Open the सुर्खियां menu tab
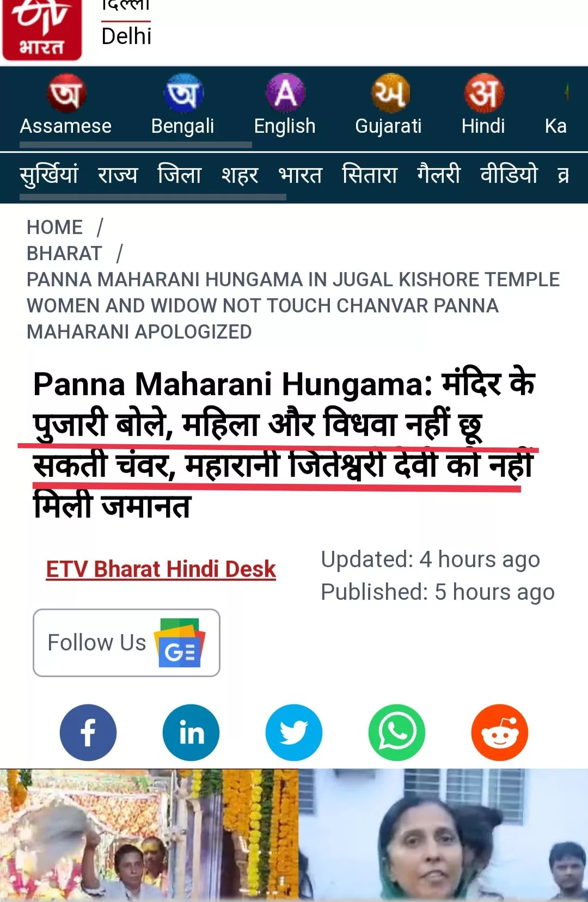The image size is (588, 902). tap(49, 175)
